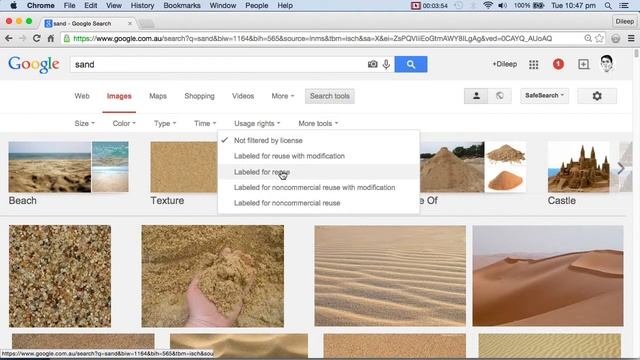Click the zoom magnifier icon in address bar
The height and width of the screenshot is (360, 640).
[x=588, y=38]
